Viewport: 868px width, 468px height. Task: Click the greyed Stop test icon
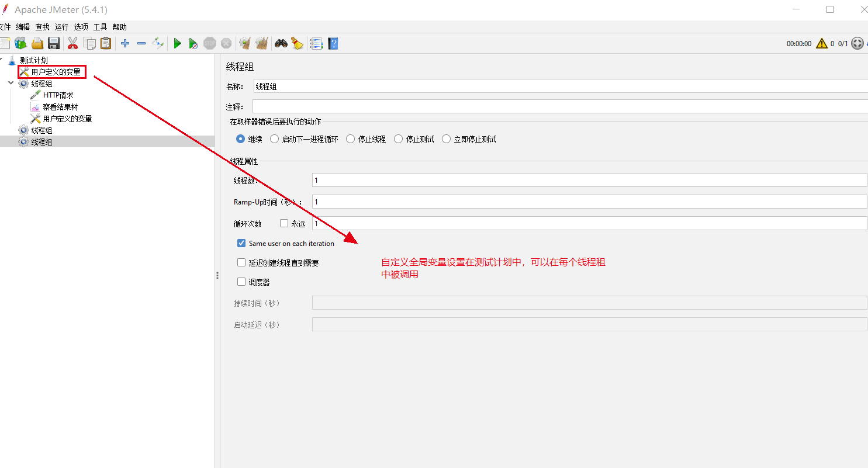210,43
